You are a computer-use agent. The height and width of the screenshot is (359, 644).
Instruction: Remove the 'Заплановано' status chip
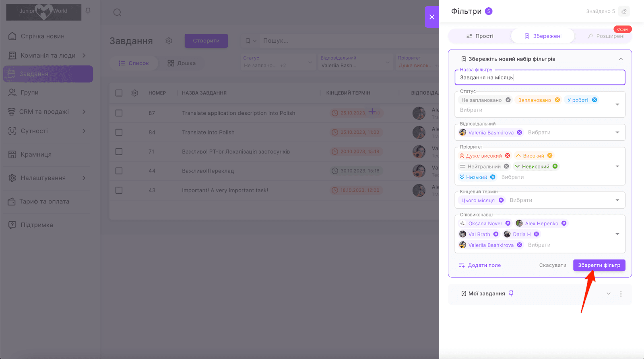click(x=557, y=100)
